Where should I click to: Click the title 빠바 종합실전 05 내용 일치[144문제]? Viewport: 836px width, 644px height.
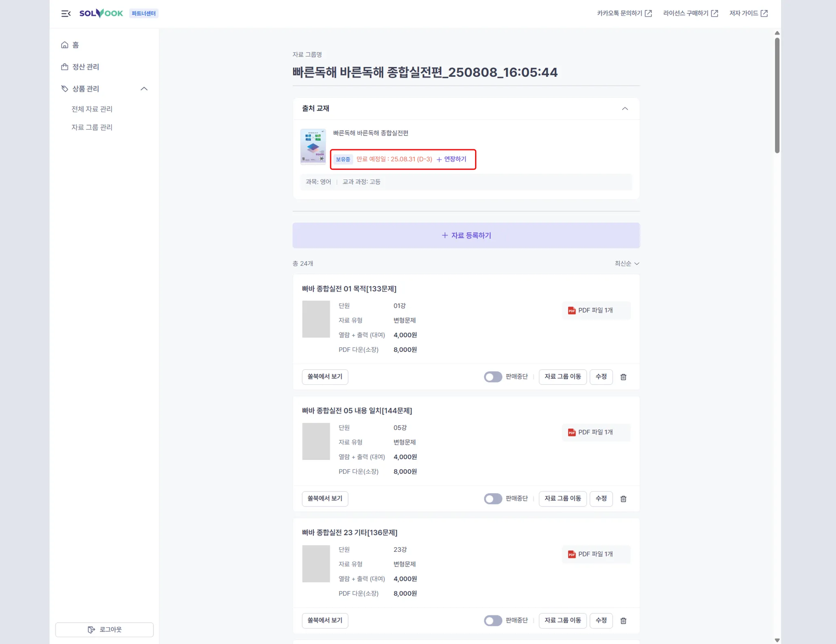tap(357, 411)
